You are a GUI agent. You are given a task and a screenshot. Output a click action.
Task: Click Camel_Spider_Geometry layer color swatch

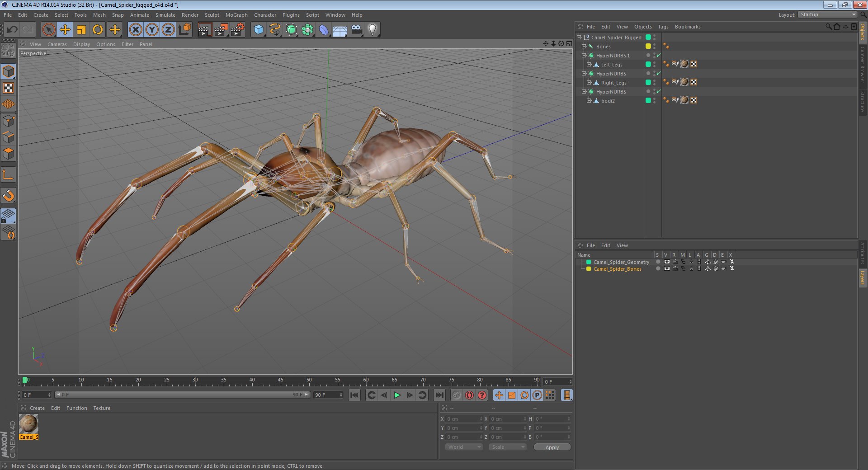pos(589,262)
